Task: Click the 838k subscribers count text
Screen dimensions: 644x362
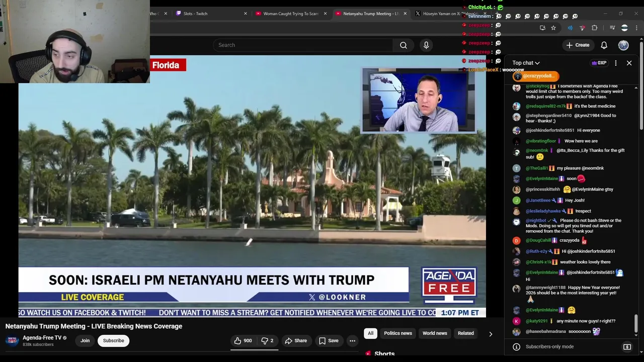Action: pos(38,345)
